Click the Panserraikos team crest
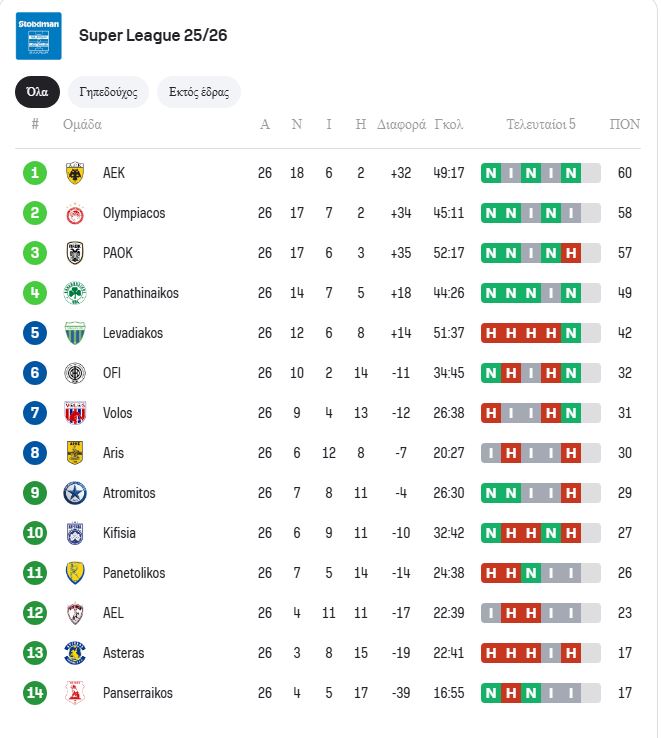 74,693
